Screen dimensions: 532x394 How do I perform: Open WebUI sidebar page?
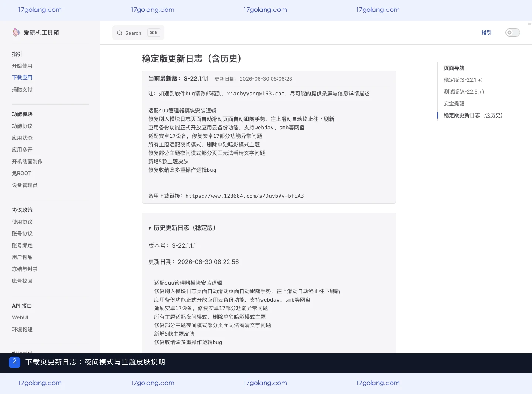tap(20, 317)
